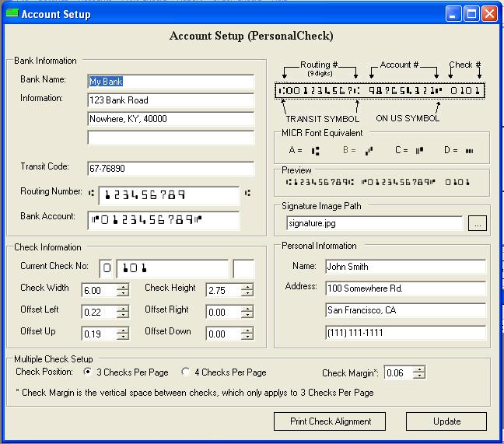Select 3 Checks Per Page option
504x444 pixels.
coord(88,372)
